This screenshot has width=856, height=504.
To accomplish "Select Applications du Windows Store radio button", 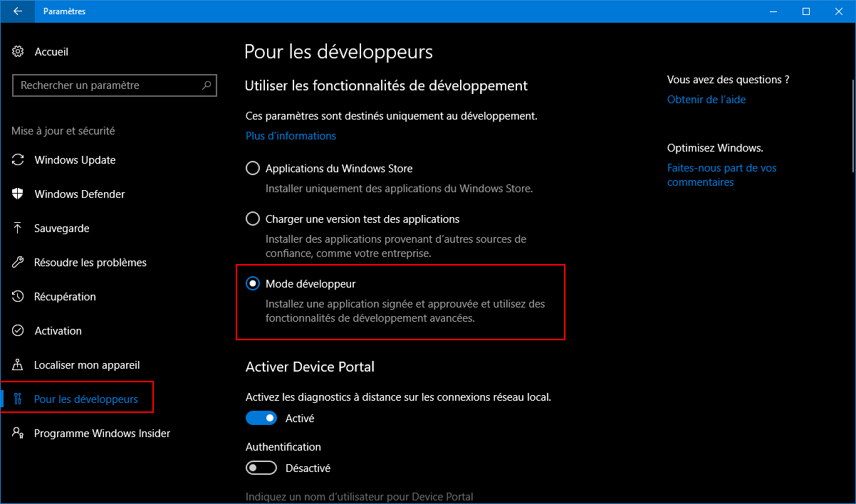I will coord(252,169).
